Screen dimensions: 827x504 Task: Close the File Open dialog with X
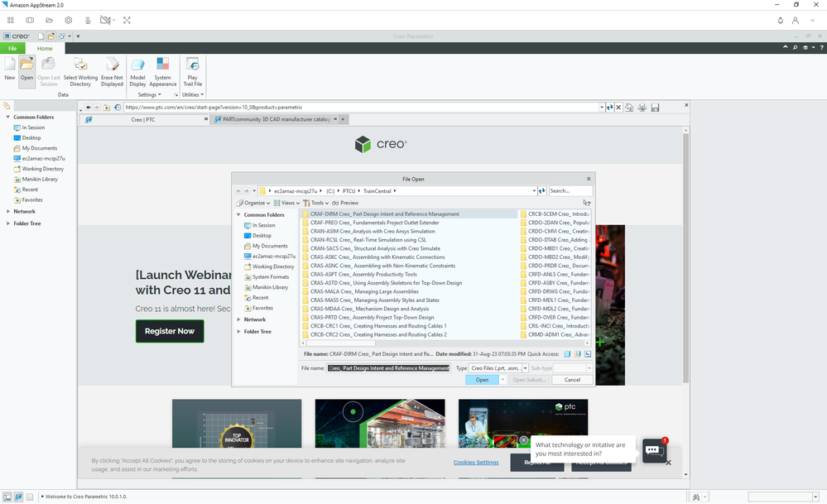coord(589,179)
